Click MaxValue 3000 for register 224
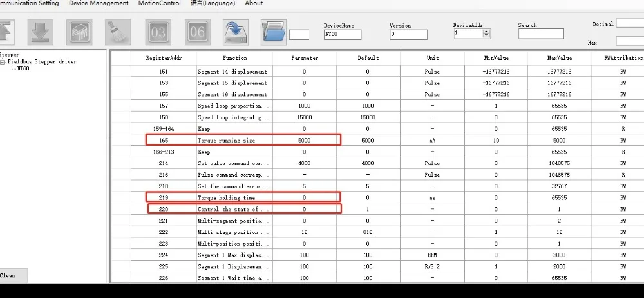644x298 pixels. tap(560, 255)
